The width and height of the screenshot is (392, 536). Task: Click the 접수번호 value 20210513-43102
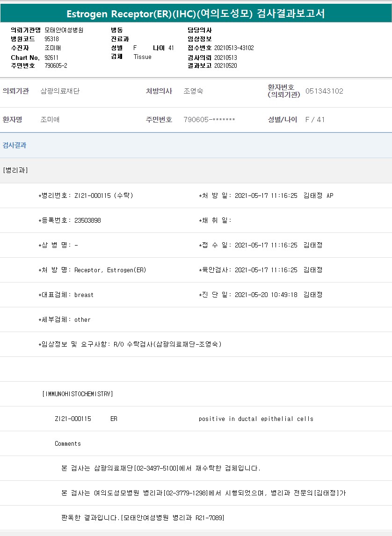(234, 48)
